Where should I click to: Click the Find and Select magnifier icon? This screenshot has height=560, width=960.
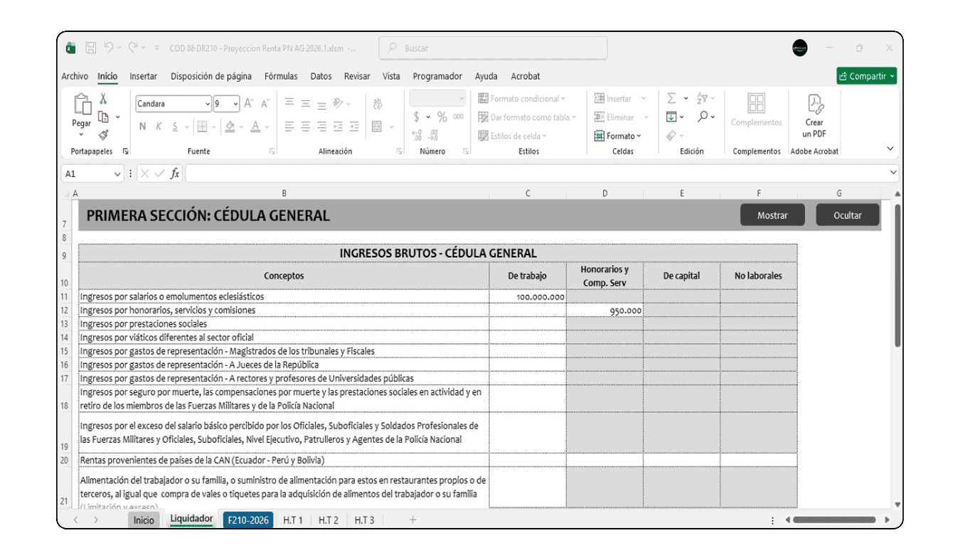click(x=703, y=117)
